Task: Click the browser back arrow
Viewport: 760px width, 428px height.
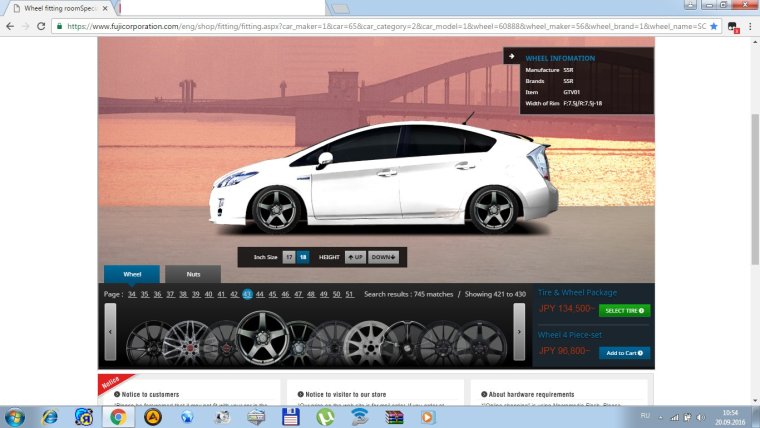Action: [9, 26]
